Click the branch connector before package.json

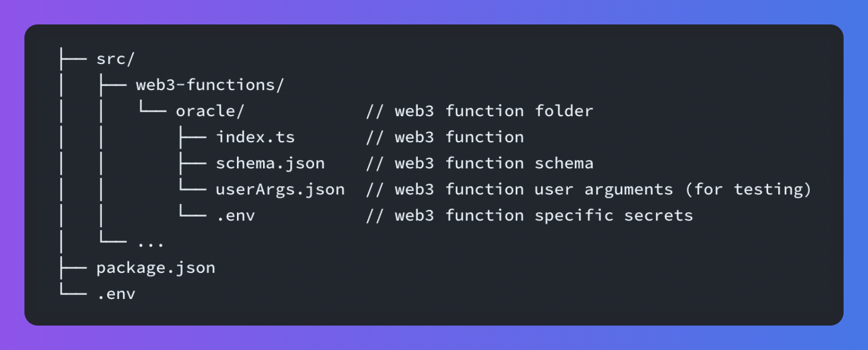pos(73,268)
